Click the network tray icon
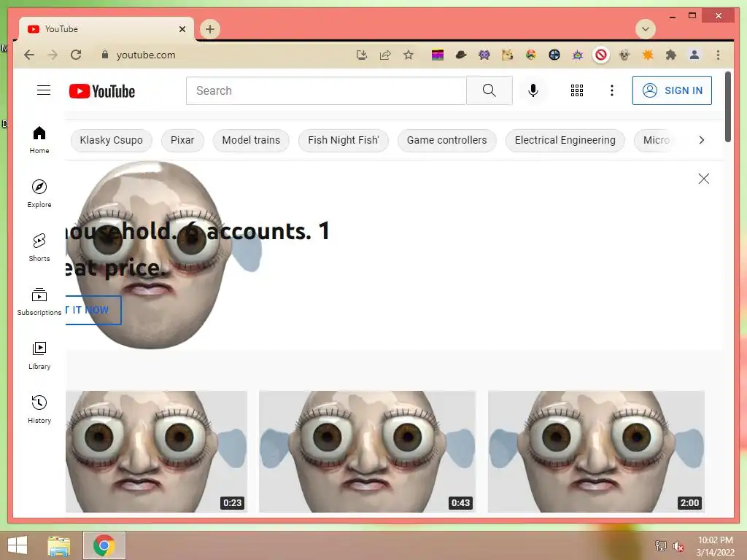Screen dimensions: 747x560 coord(661,545)
